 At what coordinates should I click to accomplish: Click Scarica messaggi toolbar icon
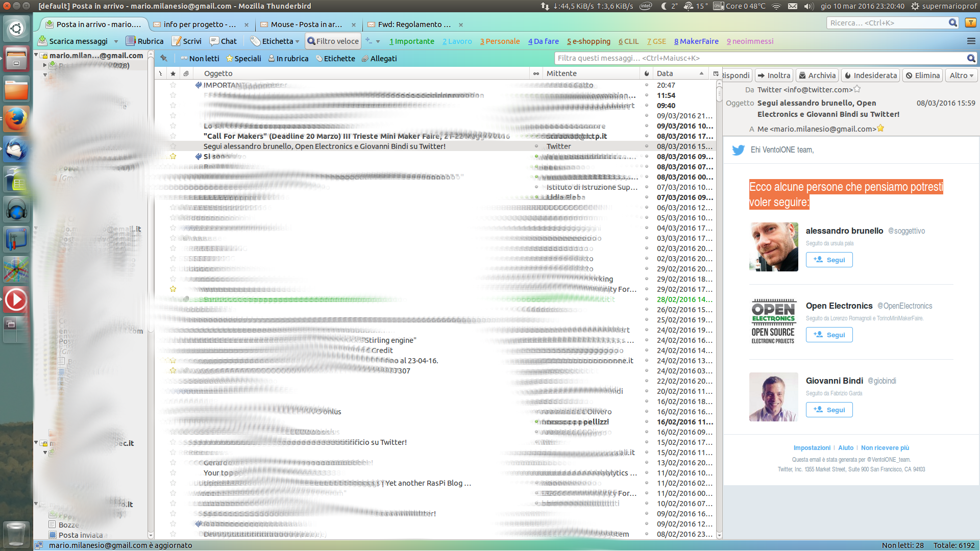coord(43,41)
